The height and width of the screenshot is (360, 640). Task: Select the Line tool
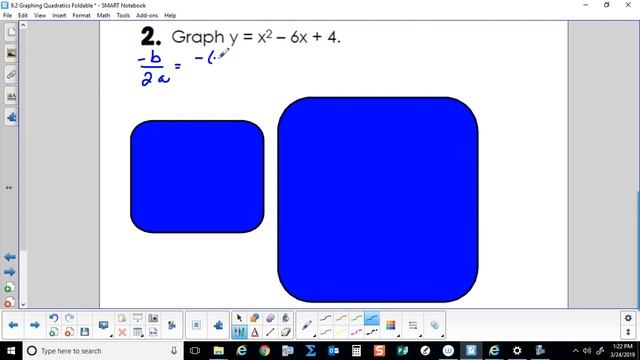(270, 332)
